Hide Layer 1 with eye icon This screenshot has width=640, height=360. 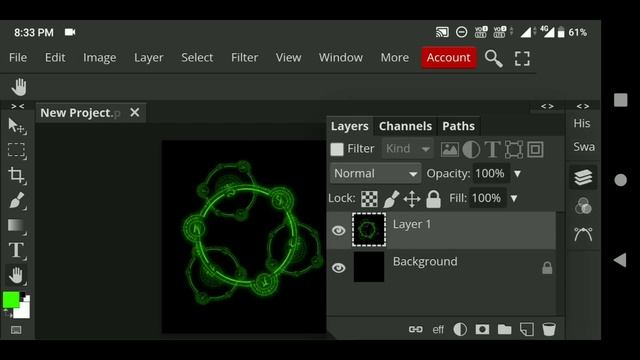point(338,231)
